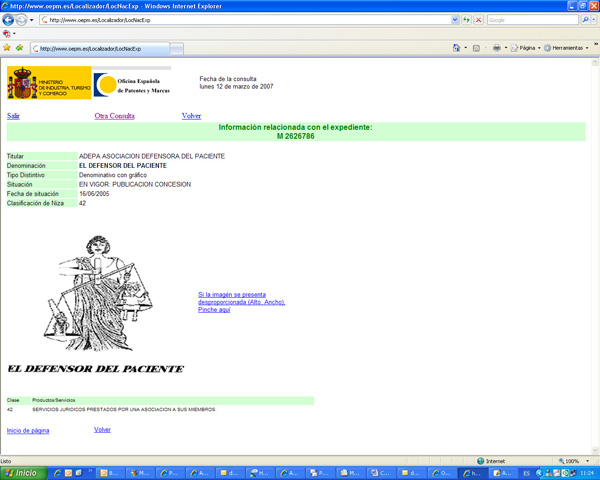This screenshot has width=600, height=480.
Task: Click the Print icon in toolbar
Action: pos(496,48)
